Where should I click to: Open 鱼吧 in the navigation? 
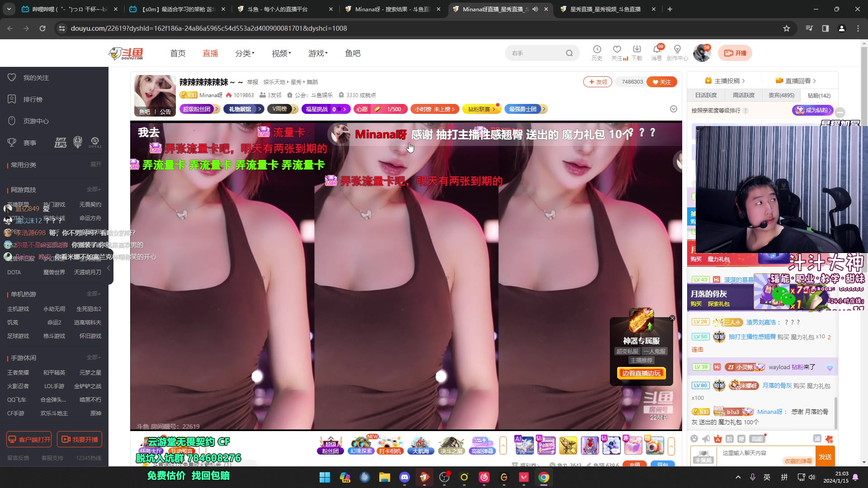[353, 53]
